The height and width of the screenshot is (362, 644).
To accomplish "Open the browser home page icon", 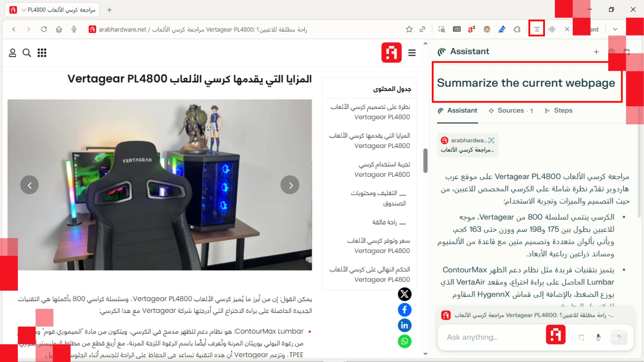I will click(59, 29).
